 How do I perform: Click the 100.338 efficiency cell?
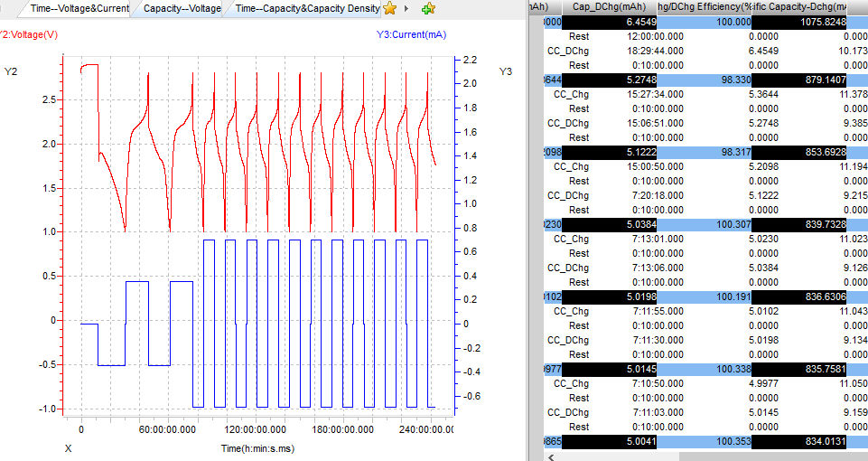[705, 369]
